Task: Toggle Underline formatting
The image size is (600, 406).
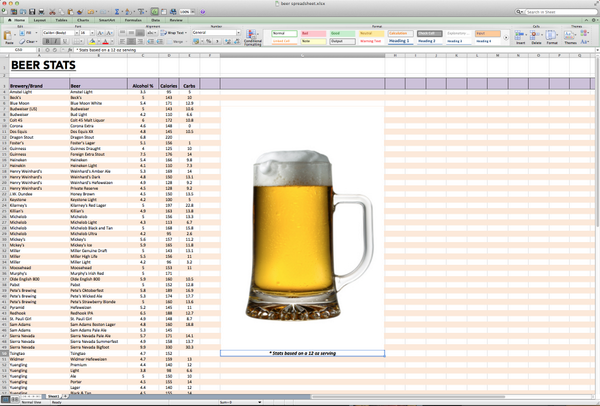Action: (x=65, y=41)
